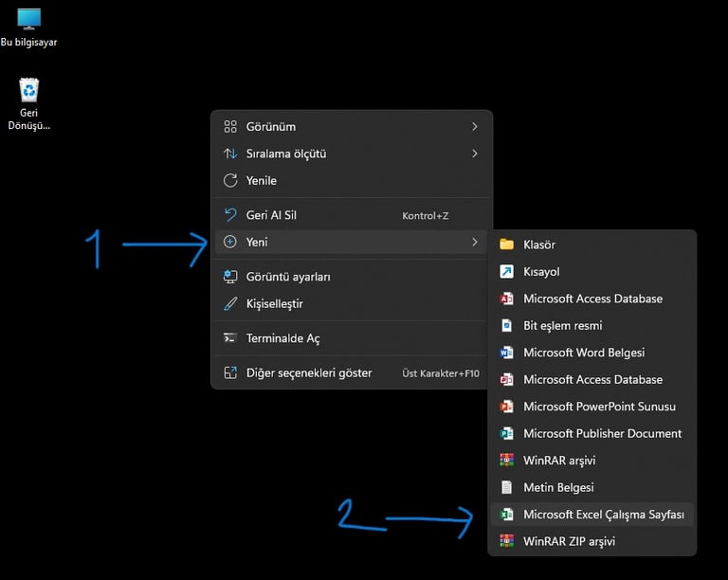Viewport: 728px width, 580px height.
Task: Open the Yeni menu entry
Action: (351, 242)
